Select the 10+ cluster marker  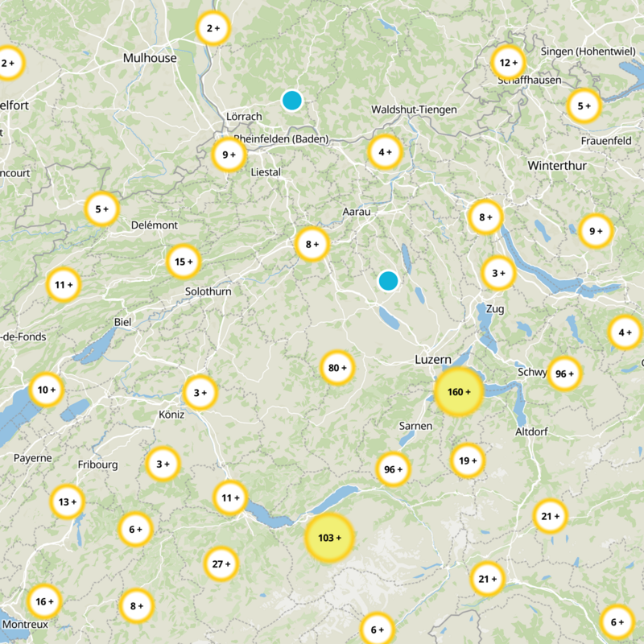click(x=47, y=390)
